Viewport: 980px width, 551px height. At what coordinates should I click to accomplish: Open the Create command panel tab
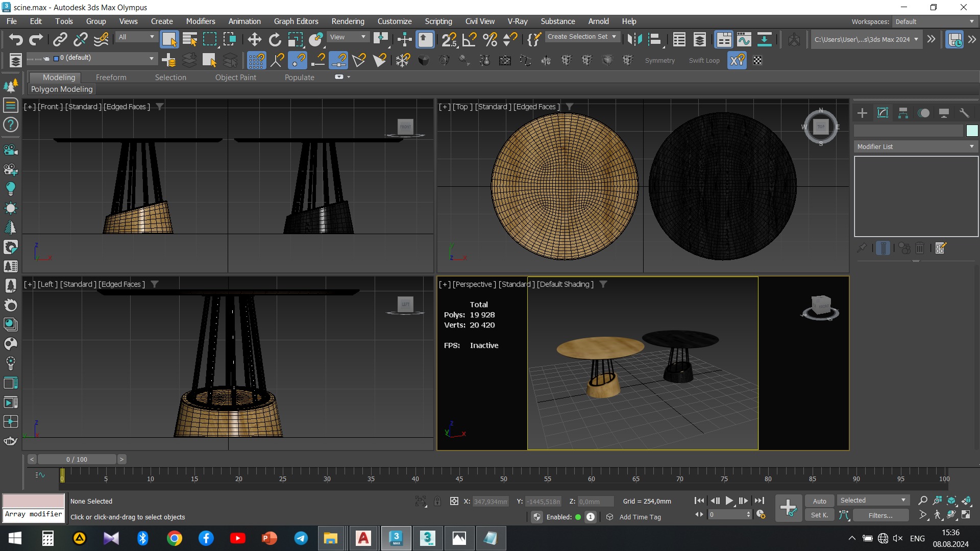pyautogui.click(x=862, y=113)
